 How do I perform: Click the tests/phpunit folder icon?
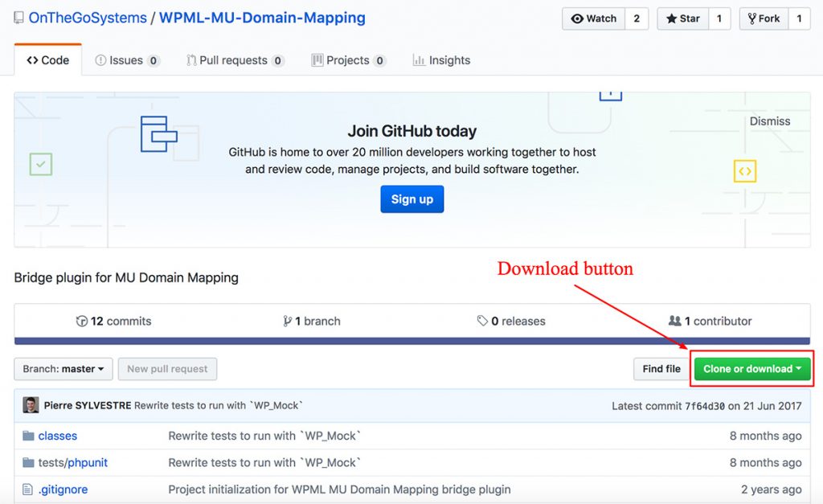[x=28, y=462]
